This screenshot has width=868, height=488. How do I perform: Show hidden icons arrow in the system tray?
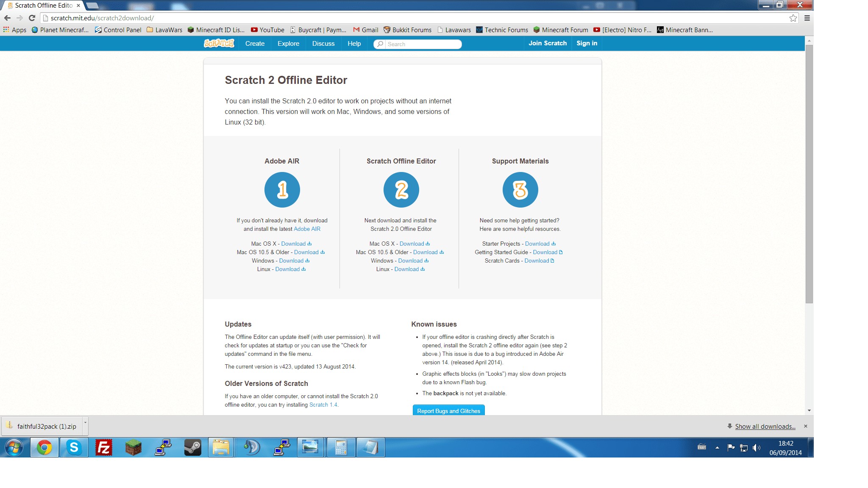tap(717, 448)
